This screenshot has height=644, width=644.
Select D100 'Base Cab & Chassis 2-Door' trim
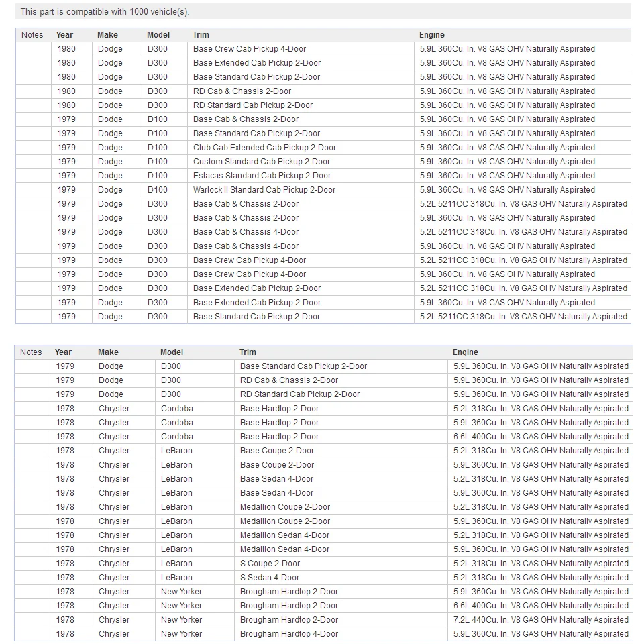246,119
